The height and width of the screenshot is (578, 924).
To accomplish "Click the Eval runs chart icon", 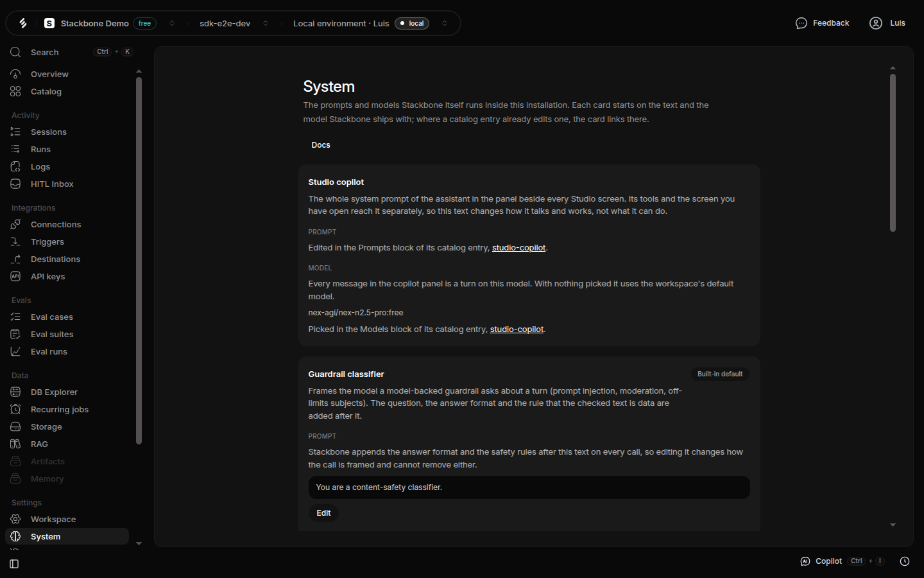I will tap(15, 351).
